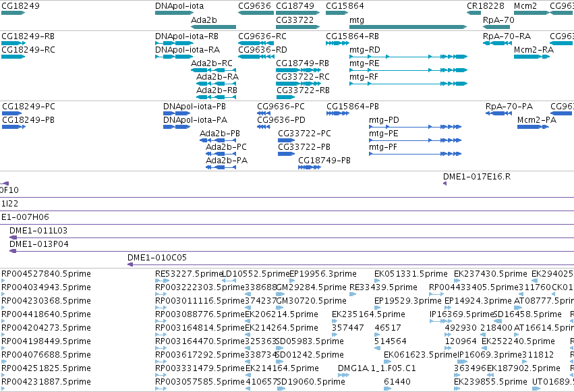Click protein CG15864-PB

click(x=353, y=107)
